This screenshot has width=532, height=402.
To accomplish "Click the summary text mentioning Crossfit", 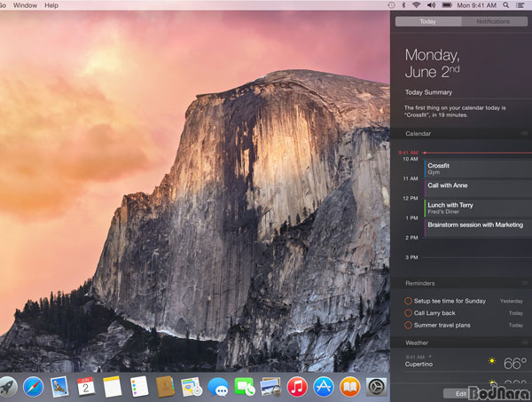I will pyautogui.click(x=455, y=111).
